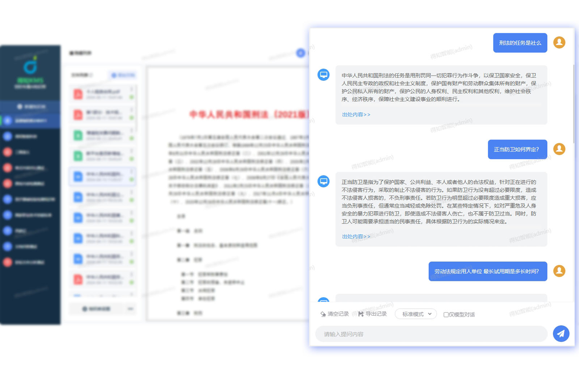Screen dimensions: 579x392
Task: Open 出处内容>> under the 刑法 answer
Action: click(x=356, y=115)
